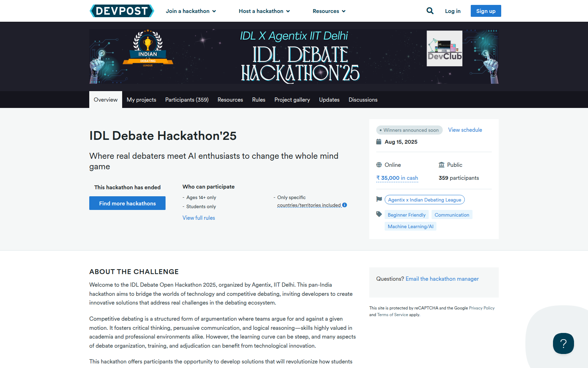Click Email the hackathon manager link
Screen dimensions: 588x368
click(442, 279)
